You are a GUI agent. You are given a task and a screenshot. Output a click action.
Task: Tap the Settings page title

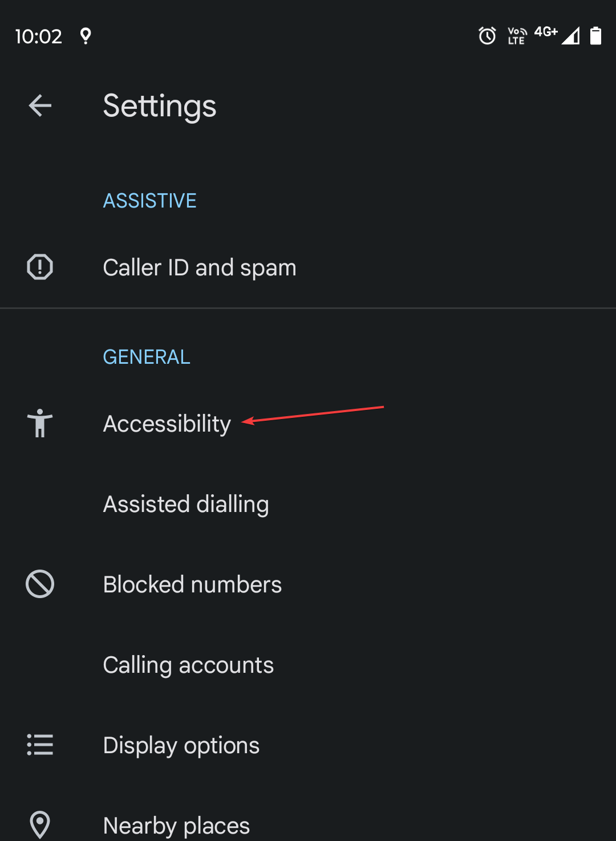(x=160, y=106)
